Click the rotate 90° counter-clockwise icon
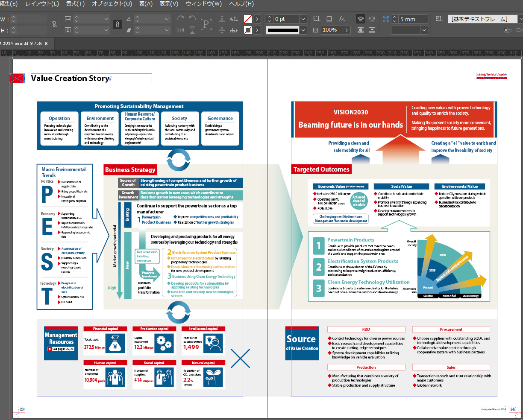The image size is (523, 420). tap(193, 19)
